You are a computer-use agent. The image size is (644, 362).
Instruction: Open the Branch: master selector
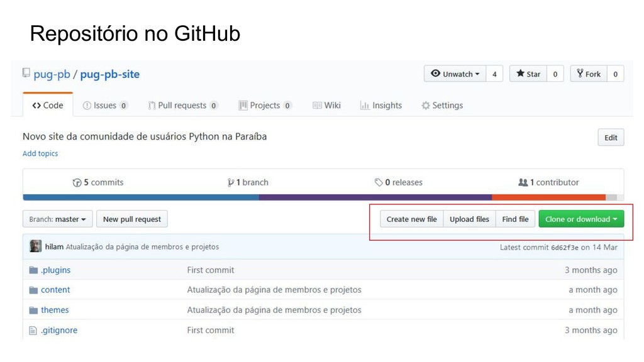(57, 219)
